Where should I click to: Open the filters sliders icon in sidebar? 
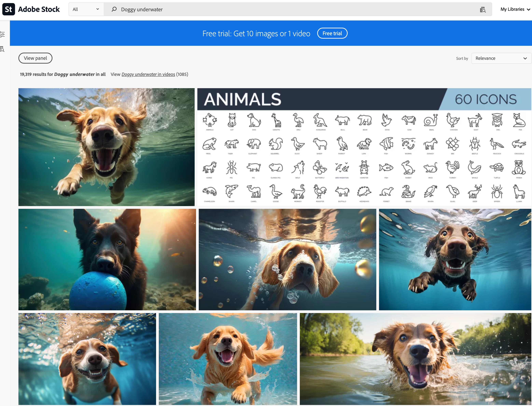click(2, 34)
